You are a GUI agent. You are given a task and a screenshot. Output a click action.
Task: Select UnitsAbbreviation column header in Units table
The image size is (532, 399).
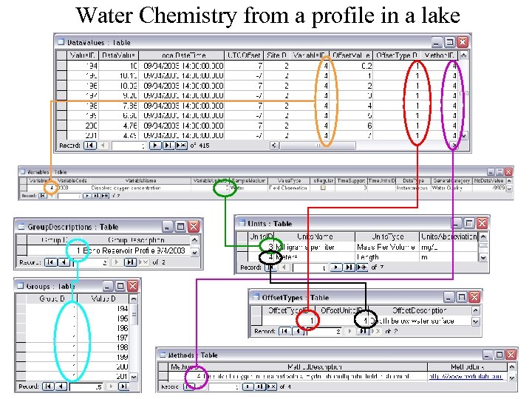click(x=449, y=236)
